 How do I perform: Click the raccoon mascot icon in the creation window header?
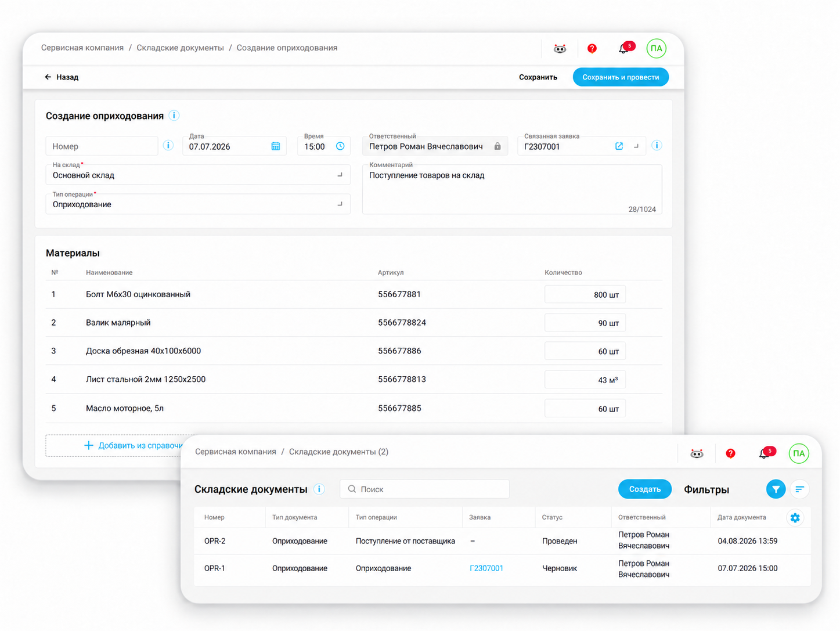click(x=560, y=49)
